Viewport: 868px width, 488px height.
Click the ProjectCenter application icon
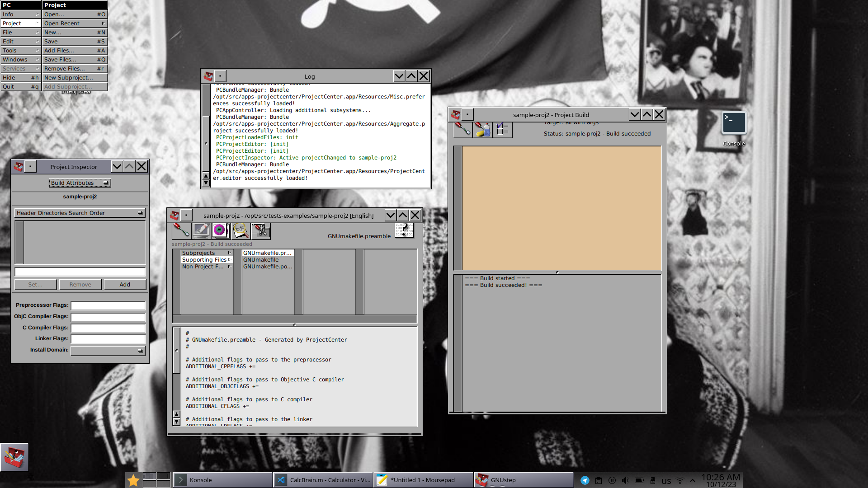tap(14, 456)
